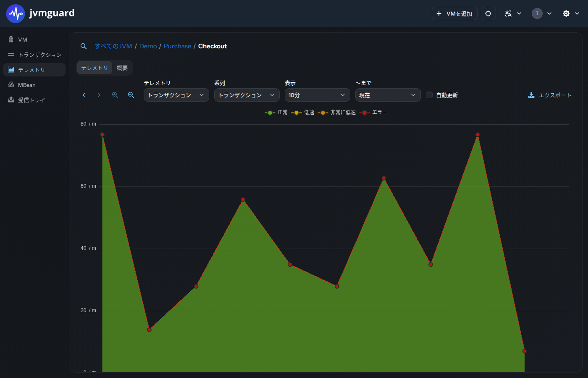Open the 受信トレイ sidebar item
The width and height of the screenshot is (588, 378).
[x=34, y=100]
